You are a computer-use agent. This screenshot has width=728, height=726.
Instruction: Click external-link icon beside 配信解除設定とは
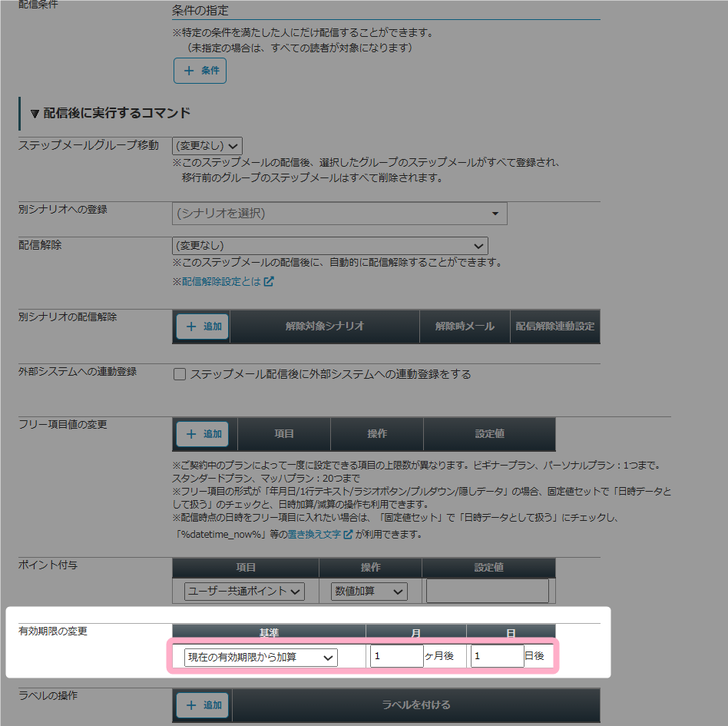click(269, 281)
